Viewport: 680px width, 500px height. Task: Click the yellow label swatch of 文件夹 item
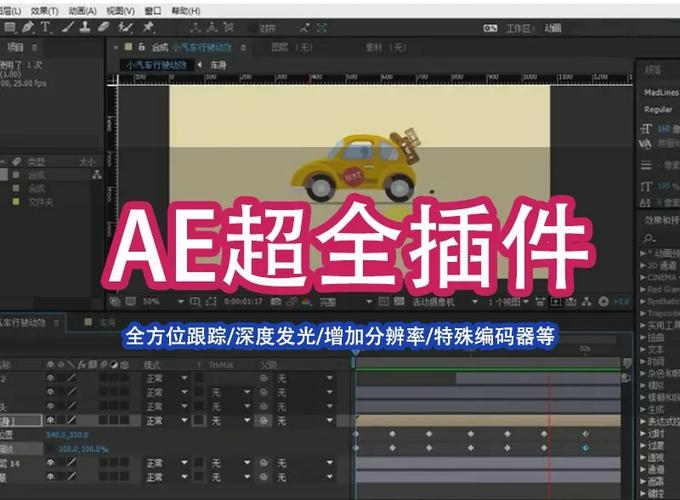(16, 202)
